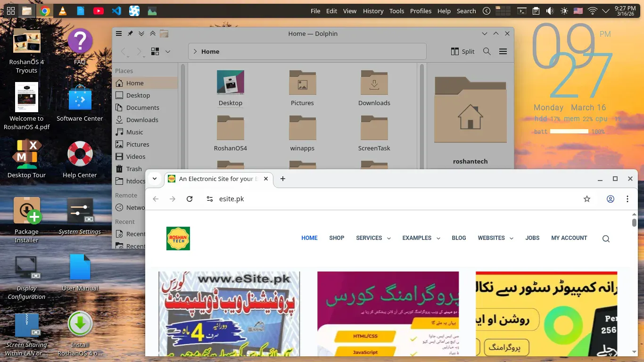Click the icons view mode button in Dolphin
Image resolution: width=644 pixels, height=362 pixels.
(155, 51)
